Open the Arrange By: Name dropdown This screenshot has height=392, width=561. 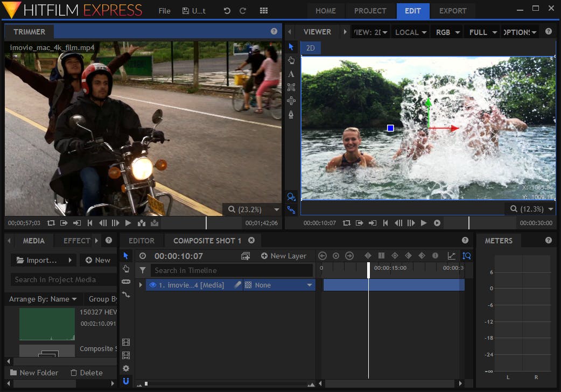(43, 299)
